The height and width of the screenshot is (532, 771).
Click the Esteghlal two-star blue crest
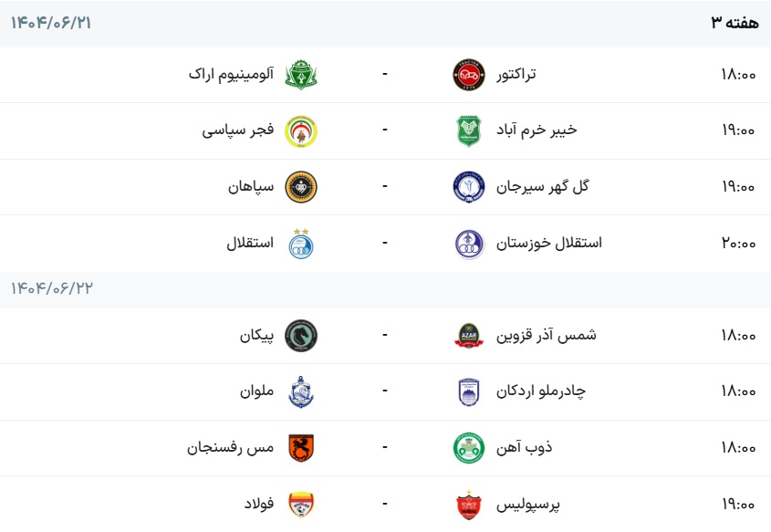point(300,243)
